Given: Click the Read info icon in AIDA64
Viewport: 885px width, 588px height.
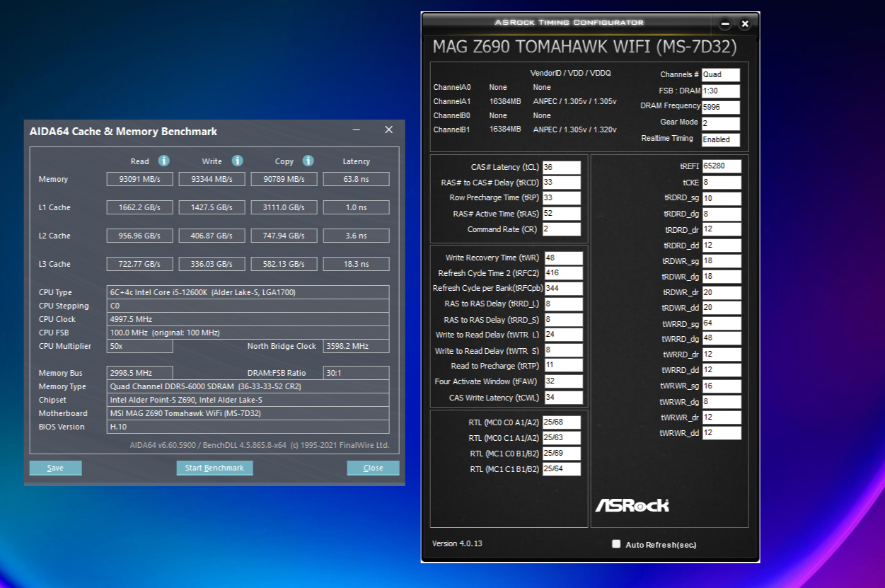Looking at the screenshot, I should 163,161.
